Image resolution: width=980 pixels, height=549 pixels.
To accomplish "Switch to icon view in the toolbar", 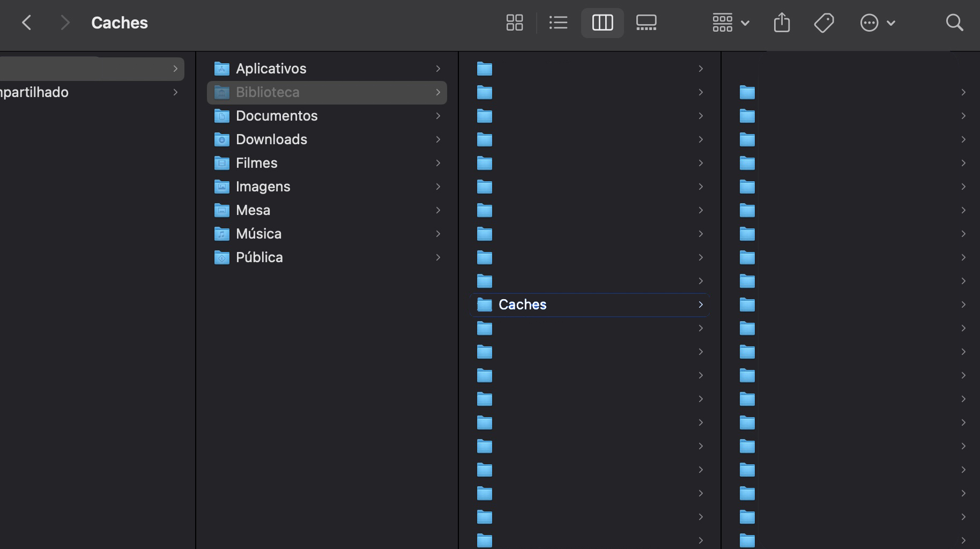I will 515,23.
